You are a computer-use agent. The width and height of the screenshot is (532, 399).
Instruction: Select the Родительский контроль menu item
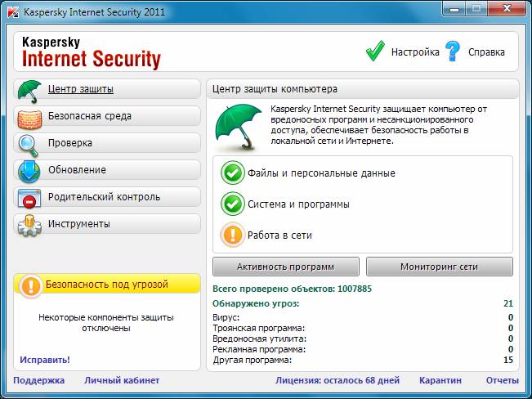click(x=104, y=197)
